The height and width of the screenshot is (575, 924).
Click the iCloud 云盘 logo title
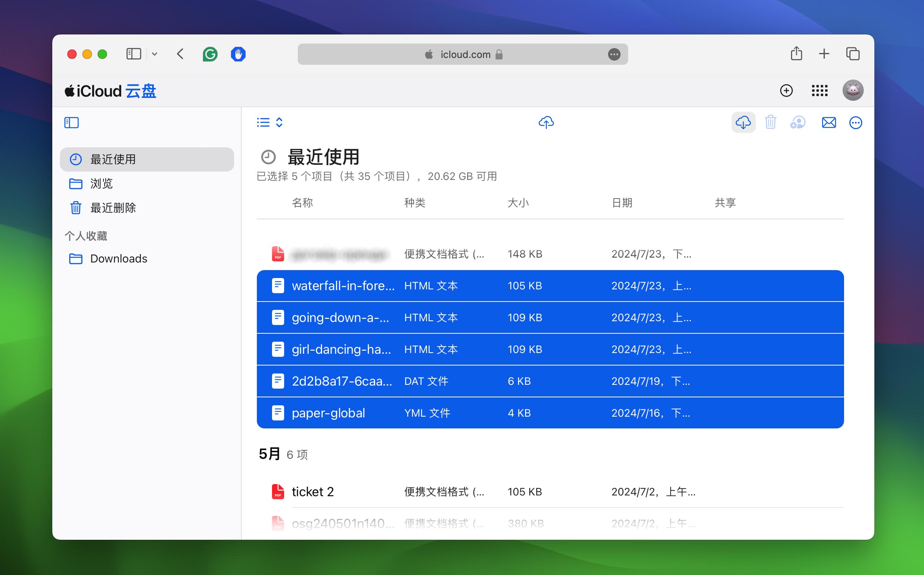110,91
